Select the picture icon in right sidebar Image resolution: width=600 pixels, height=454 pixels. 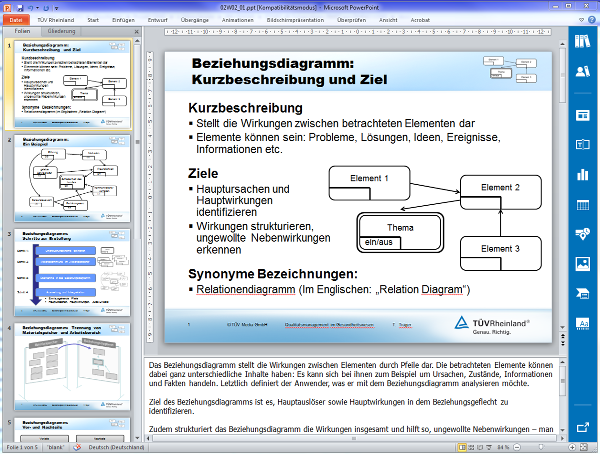[x=583, y=265]
